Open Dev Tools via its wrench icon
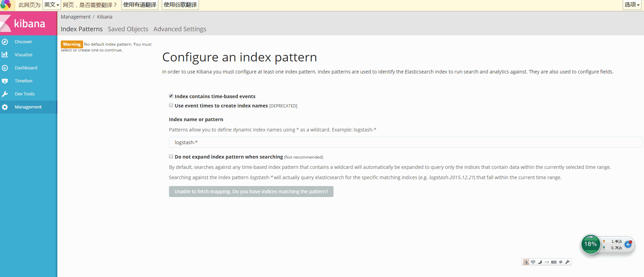The image size is (644, 277). tap(5, 94)
